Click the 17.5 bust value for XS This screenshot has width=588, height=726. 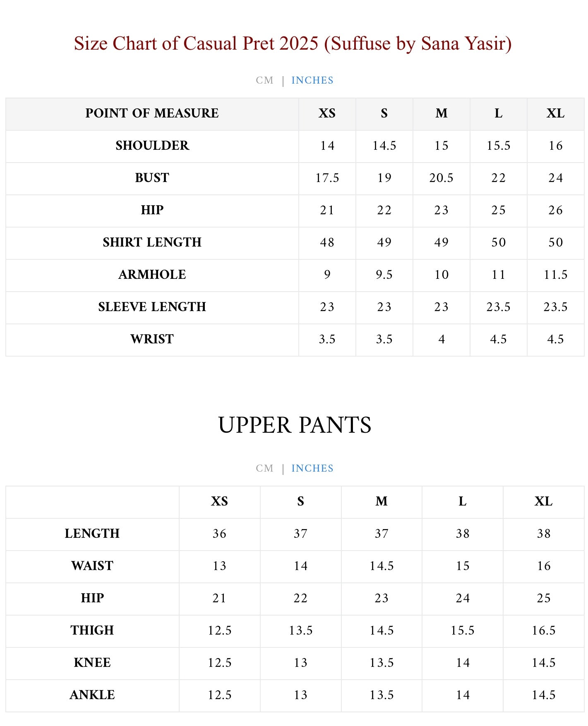point(327,178)
